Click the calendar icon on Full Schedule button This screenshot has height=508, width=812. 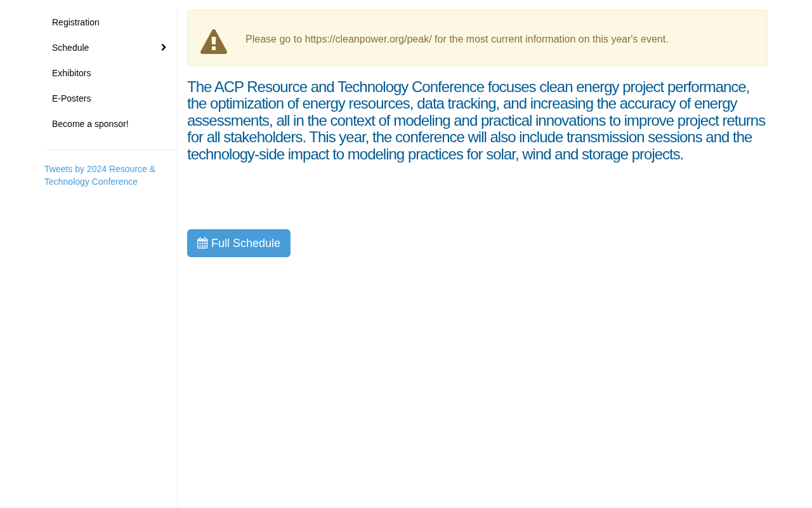[202, 243]
